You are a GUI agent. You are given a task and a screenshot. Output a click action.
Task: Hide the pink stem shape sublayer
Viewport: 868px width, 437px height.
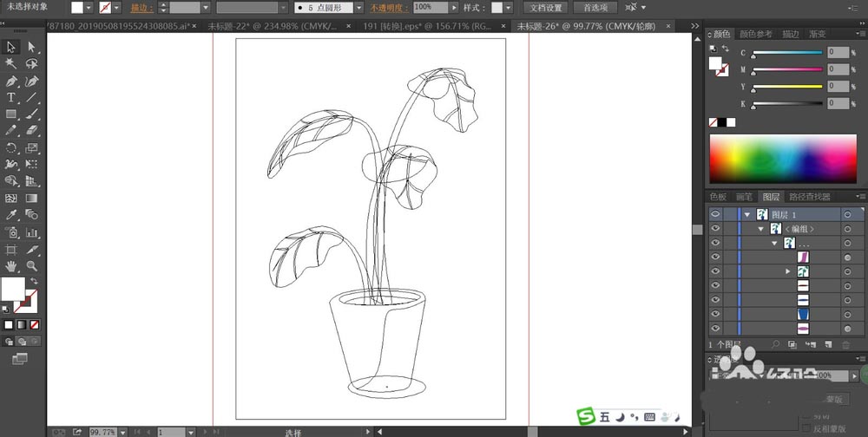pos(716,258)
